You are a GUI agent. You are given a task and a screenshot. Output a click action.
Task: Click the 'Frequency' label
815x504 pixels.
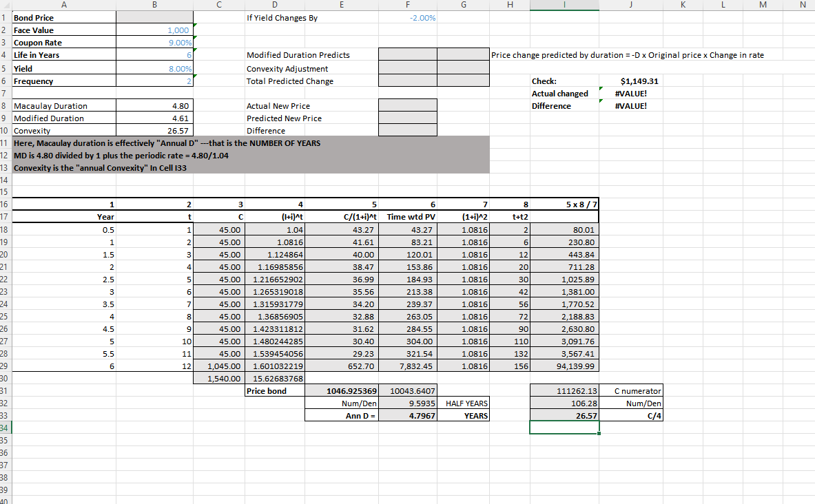[33, 81]
